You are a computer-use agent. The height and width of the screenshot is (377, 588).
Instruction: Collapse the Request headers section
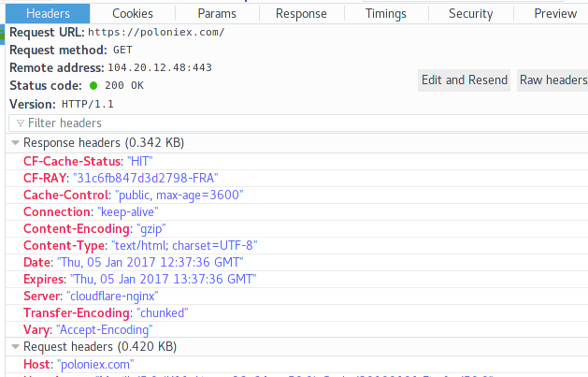15,347
